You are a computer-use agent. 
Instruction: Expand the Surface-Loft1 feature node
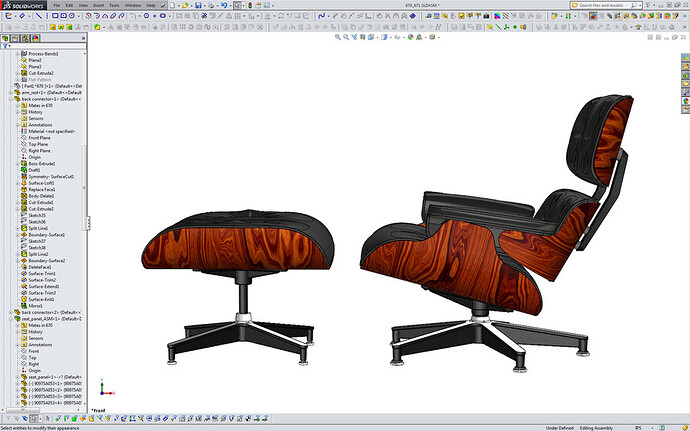click(x=18, y=183)
